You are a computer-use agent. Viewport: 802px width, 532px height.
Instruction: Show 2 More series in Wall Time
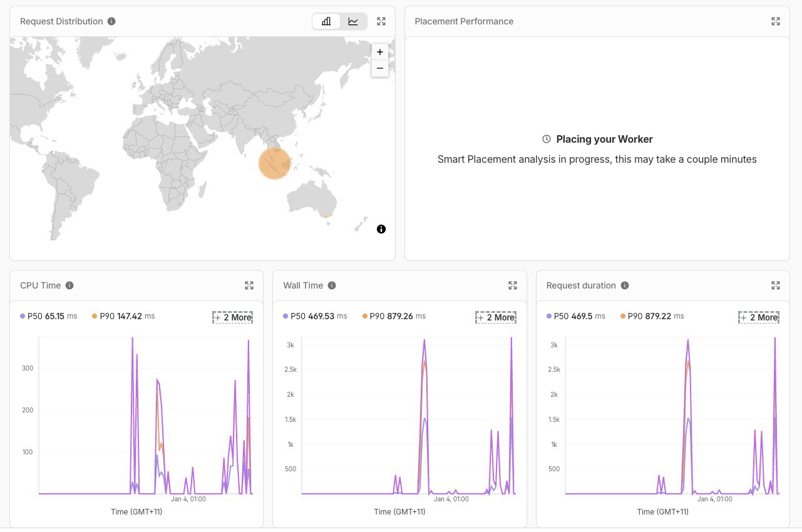tap(496, 317)
